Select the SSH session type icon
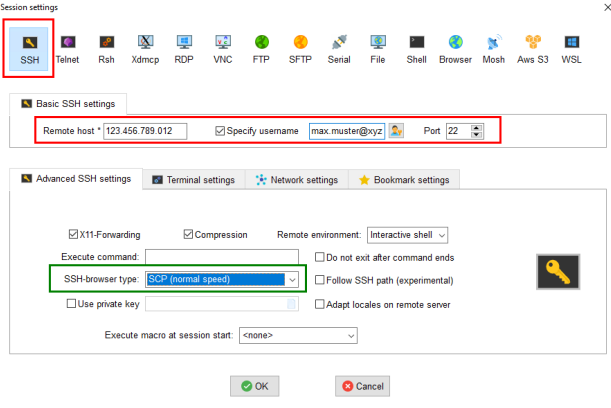611x408 pixels. [29, 49]
